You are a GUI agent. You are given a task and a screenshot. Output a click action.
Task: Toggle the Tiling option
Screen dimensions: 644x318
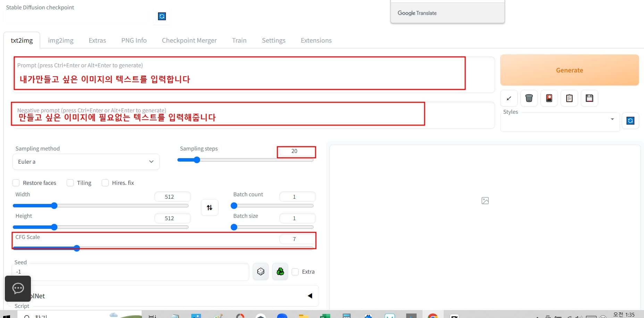coord(70,183)
